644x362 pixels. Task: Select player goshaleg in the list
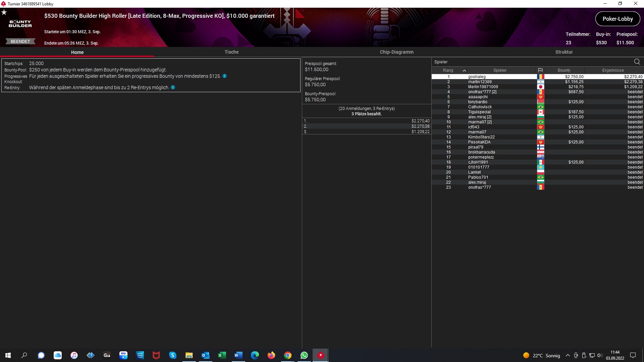[x=477, y=77]
